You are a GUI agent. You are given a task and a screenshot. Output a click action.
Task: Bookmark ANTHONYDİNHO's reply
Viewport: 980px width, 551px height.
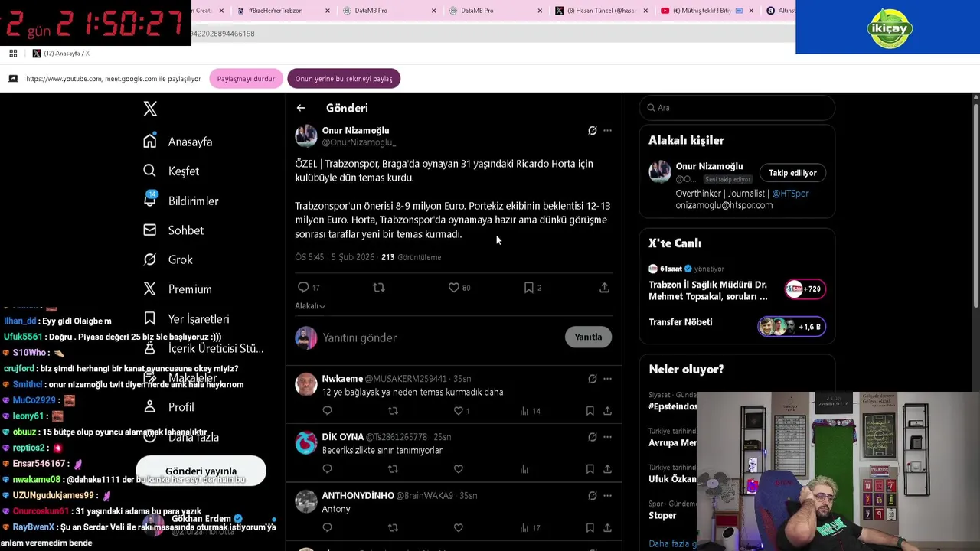coord(590,527)
